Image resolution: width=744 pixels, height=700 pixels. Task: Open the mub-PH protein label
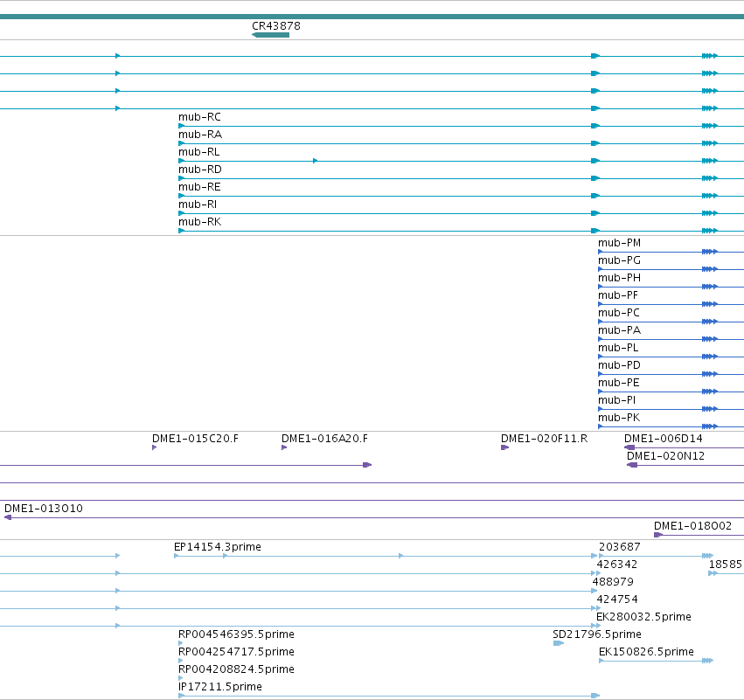619,279
